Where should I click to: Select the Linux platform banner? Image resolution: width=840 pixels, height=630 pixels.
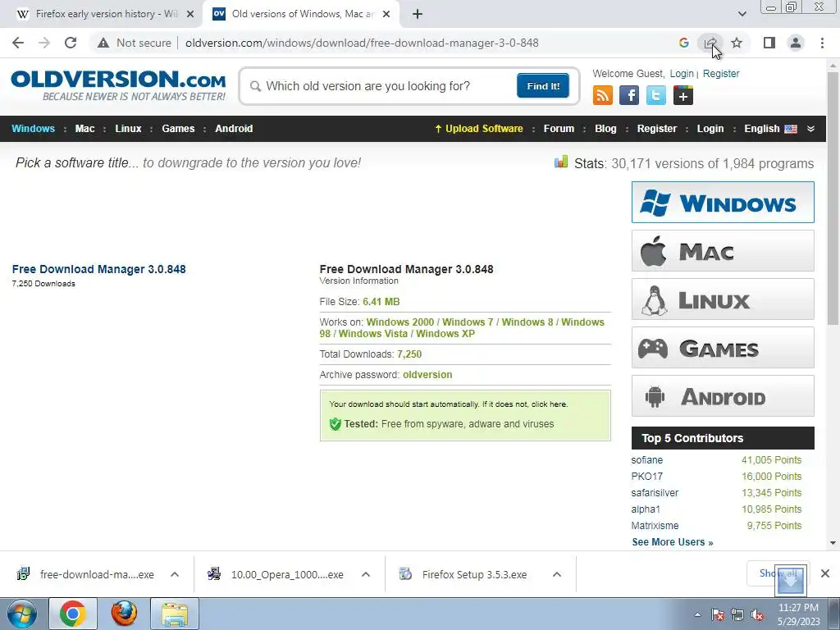723,299
